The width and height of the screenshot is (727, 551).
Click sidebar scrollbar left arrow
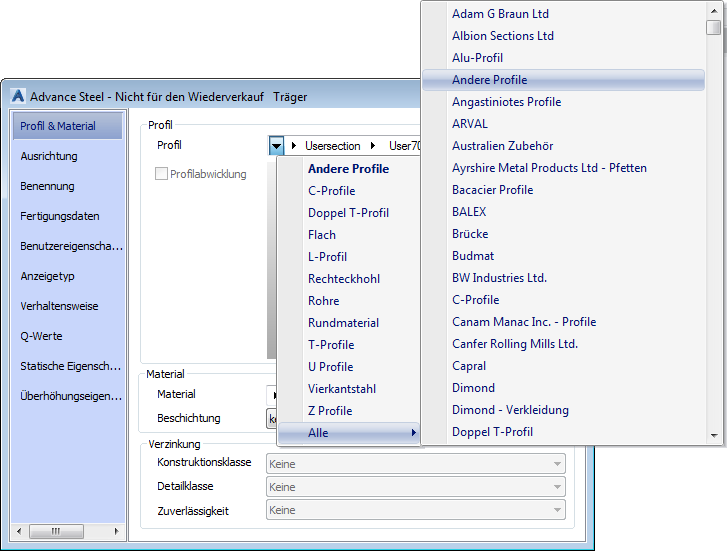[x=19, y=531]
